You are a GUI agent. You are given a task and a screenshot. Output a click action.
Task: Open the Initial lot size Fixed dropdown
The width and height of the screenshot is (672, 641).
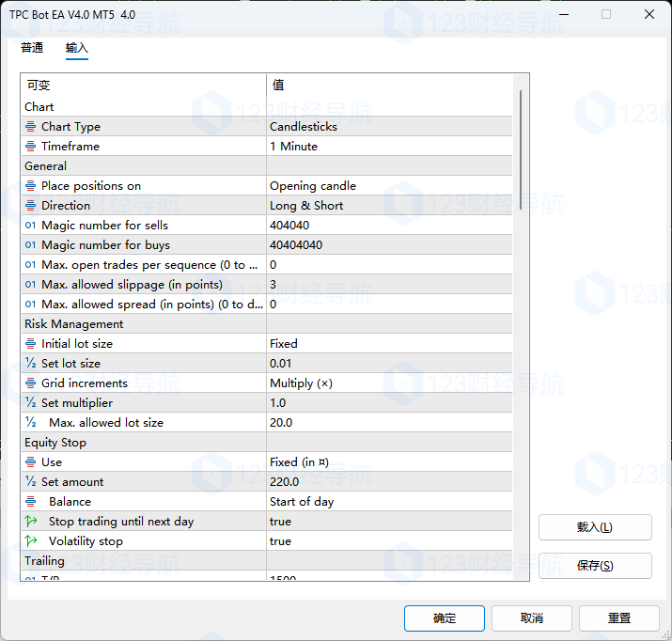click(x=389, y=344)
